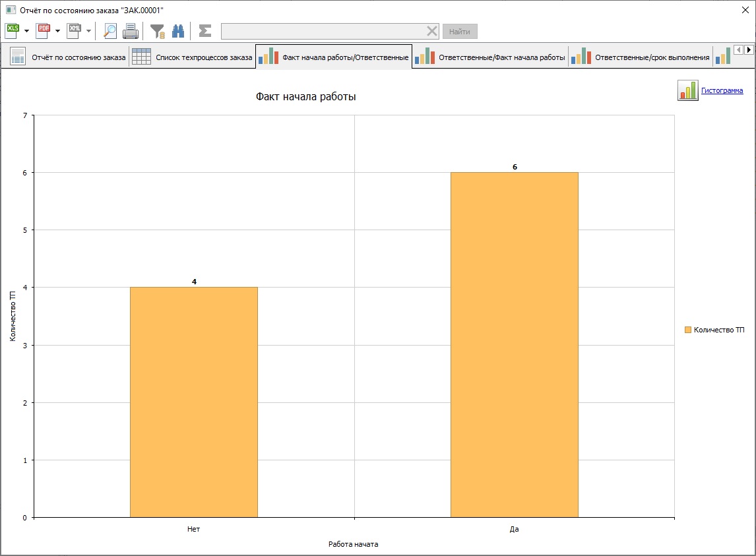Open print preview with magnifier icon
The height and width of the screenshot is (556, 756).
pos(110,30)
